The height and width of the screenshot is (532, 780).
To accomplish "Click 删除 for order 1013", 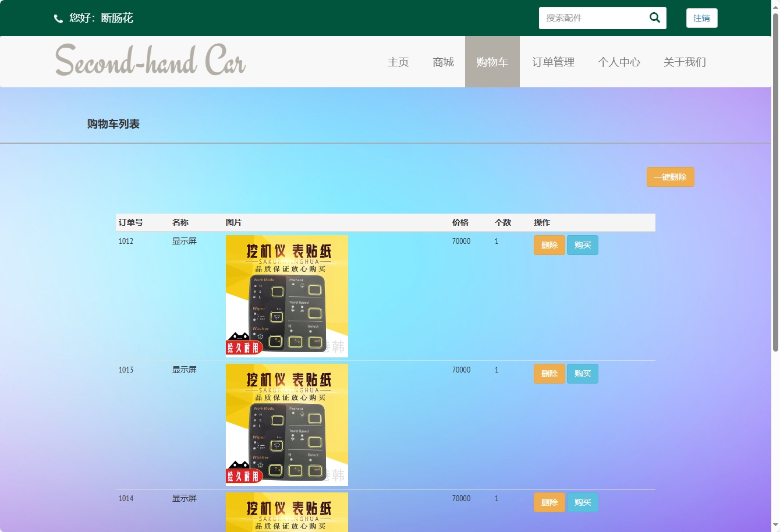I will pos(549,373).
